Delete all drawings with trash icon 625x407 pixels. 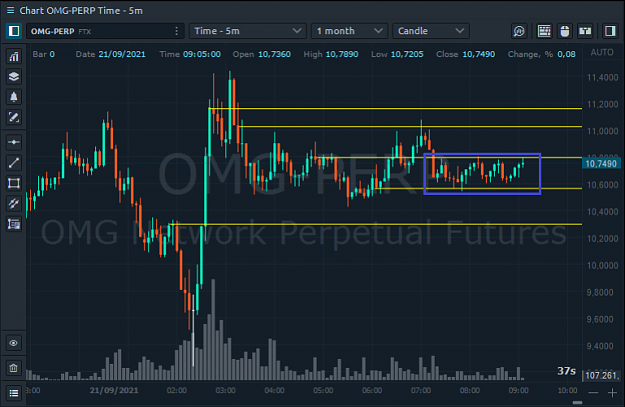pyautogui.click(x=14, y=368)
